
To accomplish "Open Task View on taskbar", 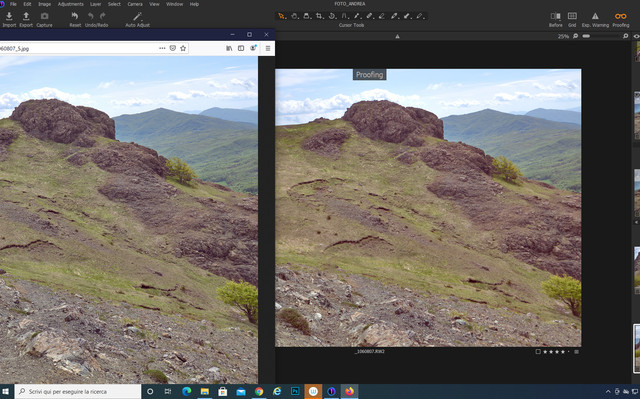I will pos(168,392).
